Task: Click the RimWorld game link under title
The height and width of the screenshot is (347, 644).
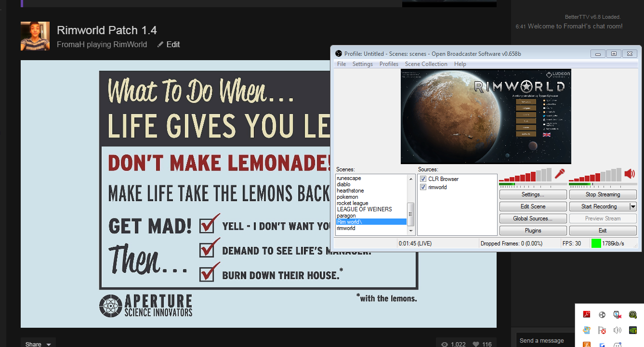Action: (x=130, y=44)
